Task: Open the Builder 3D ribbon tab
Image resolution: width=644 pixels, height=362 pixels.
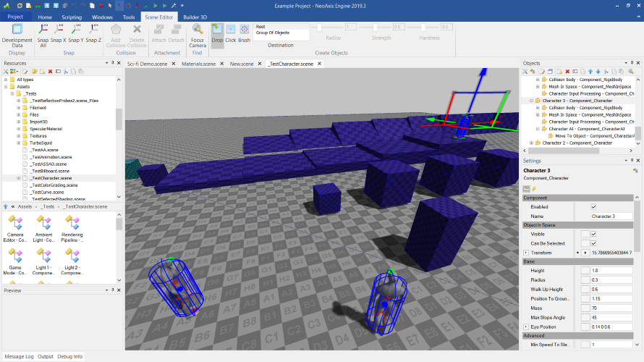Action: pos(195,17)
